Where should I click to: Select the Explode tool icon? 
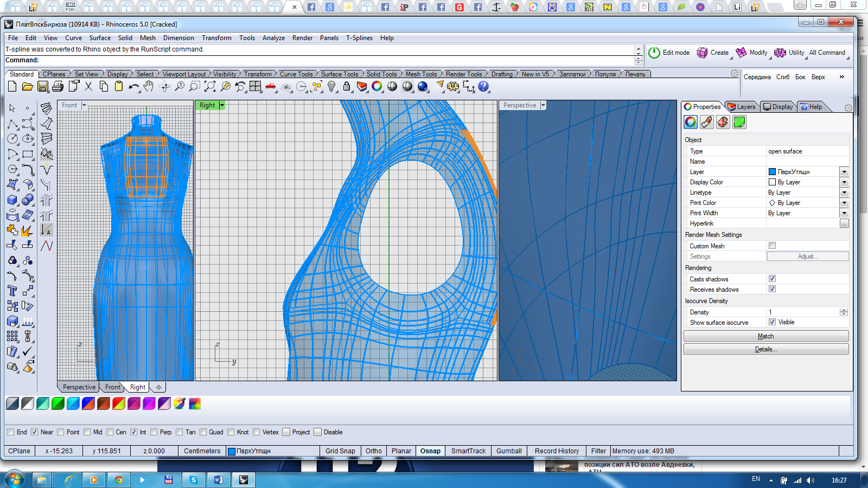point(27,231)
